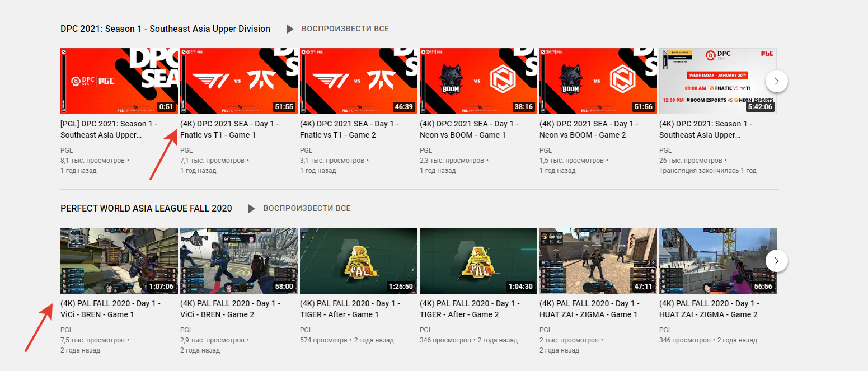The image size is (868, 371).
Task: Show next videos in PAL FALL 2020 row
Action: (x=776, y=261)
